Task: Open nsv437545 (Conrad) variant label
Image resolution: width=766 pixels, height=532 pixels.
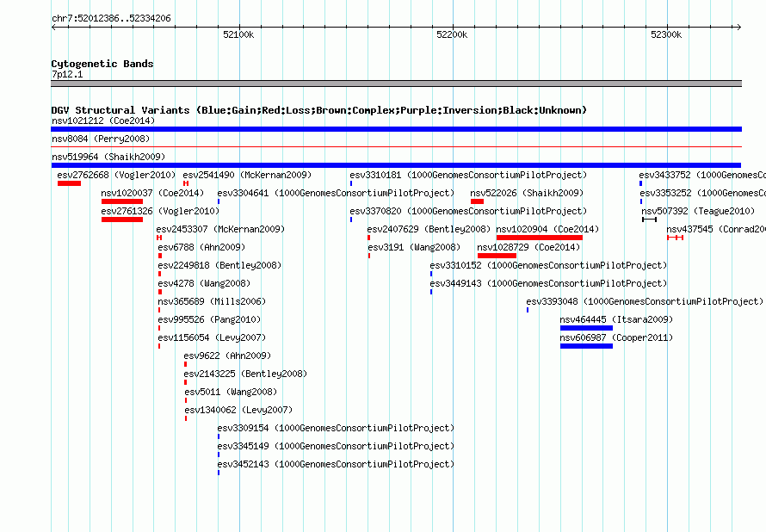Action: tap(716, 229)
